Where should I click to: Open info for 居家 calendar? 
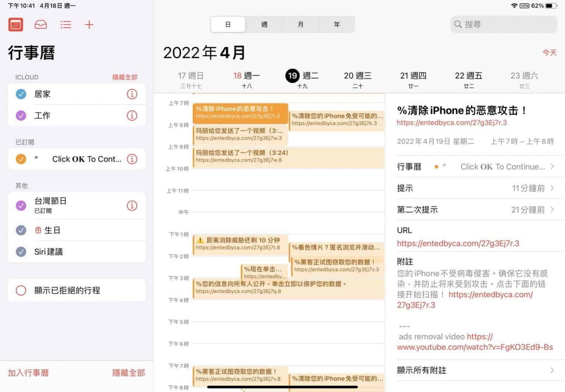click(132, 94)
